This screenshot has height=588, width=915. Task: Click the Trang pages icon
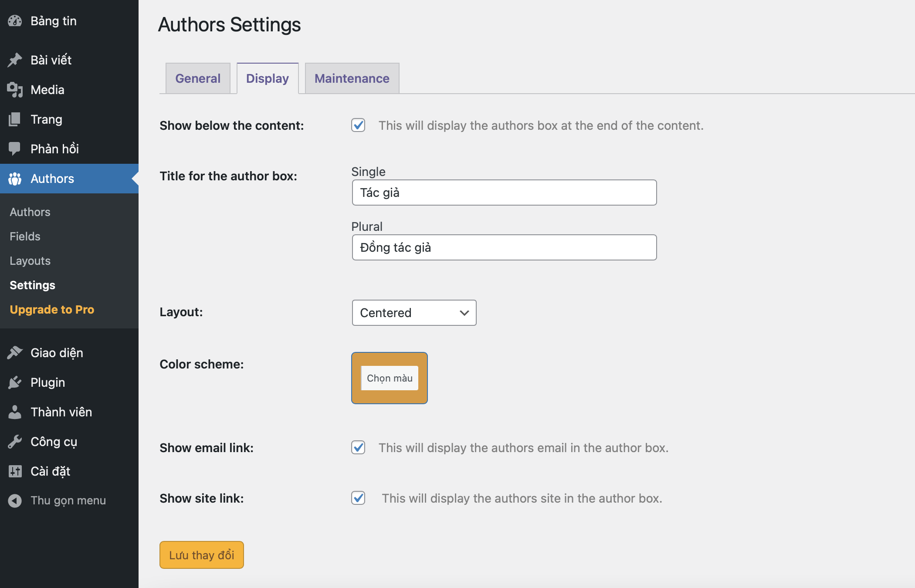coord(15,119)
